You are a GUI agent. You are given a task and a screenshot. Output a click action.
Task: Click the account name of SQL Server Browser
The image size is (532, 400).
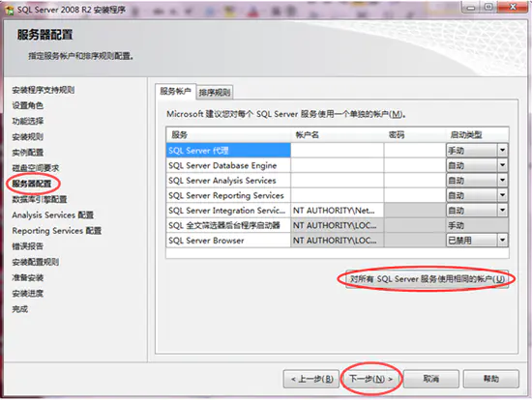(338, 241)
